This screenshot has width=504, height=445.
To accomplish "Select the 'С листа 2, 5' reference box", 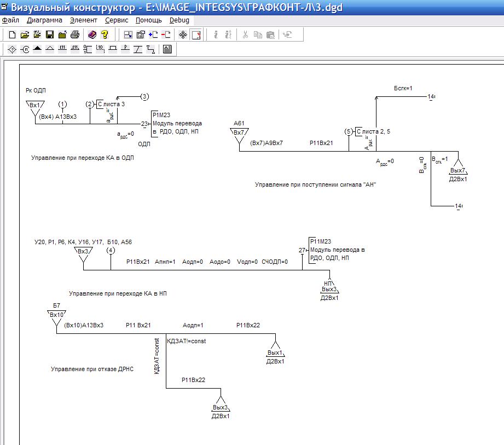I will (373, 131).
